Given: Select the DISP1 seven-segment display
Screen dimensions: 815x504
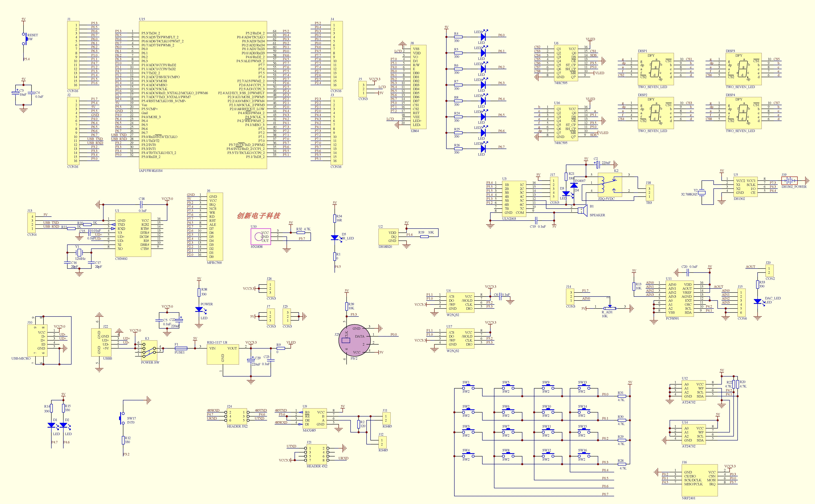Looking at the screenshot, I should (x=656, y=69).
